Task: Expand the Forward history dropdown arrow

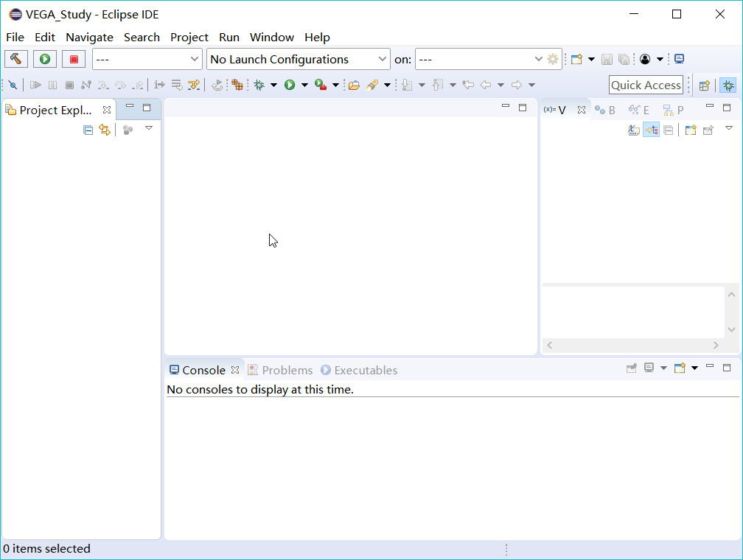Action: [531, 85]
